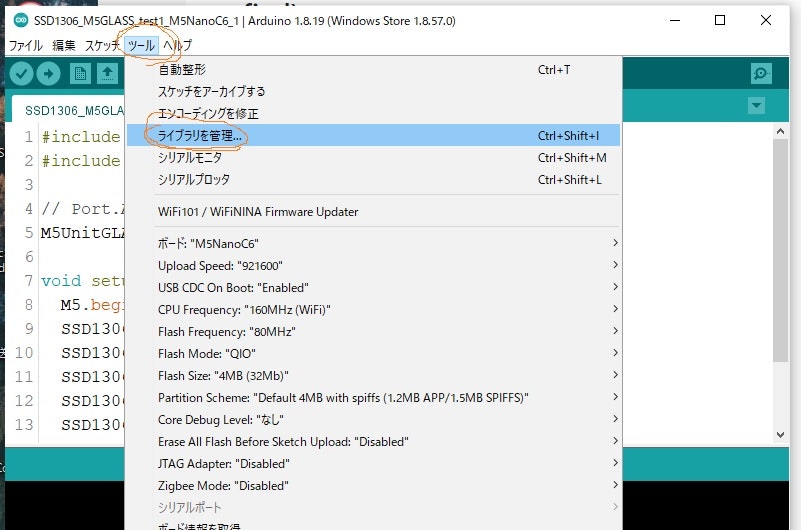Maximize the Arduino window

pyautogui.click(x=720, y=20)
